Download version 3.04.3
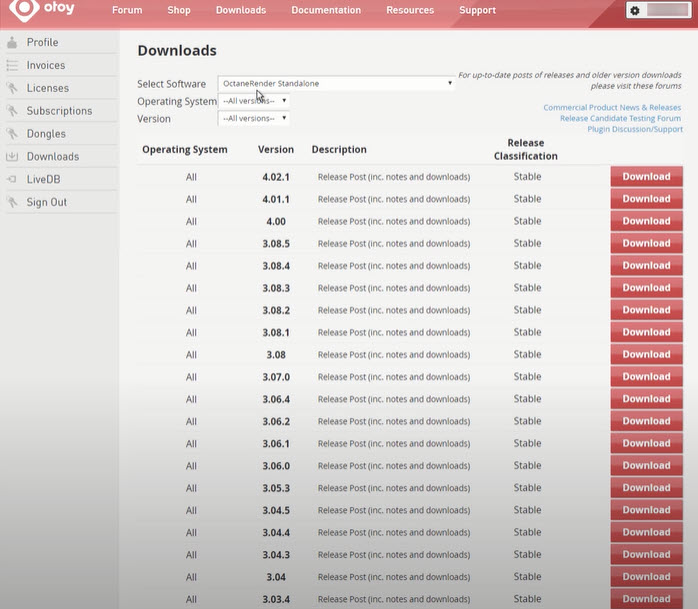The image size is (698, 609). pyautogui.click(x=646, y=555)
